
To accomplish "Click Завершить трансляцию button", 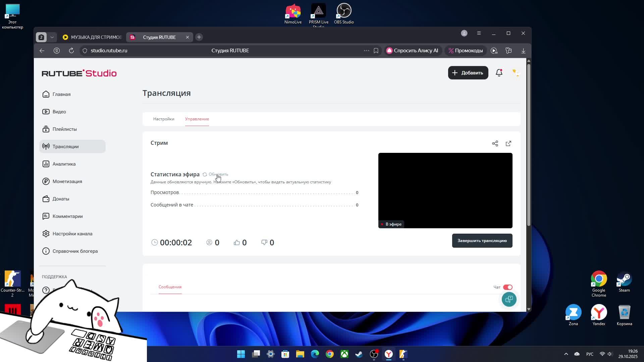I will coord(482,241).
